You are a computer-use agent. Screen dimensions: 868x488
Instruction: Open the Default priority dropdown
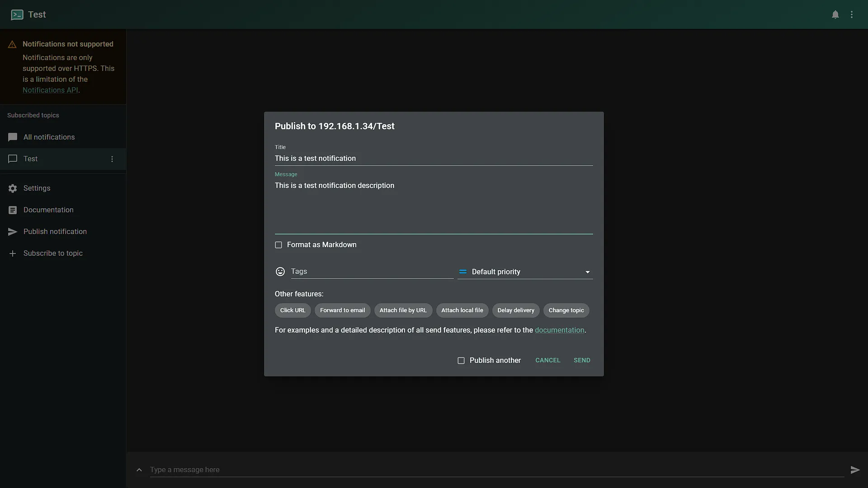pos(525,272)
